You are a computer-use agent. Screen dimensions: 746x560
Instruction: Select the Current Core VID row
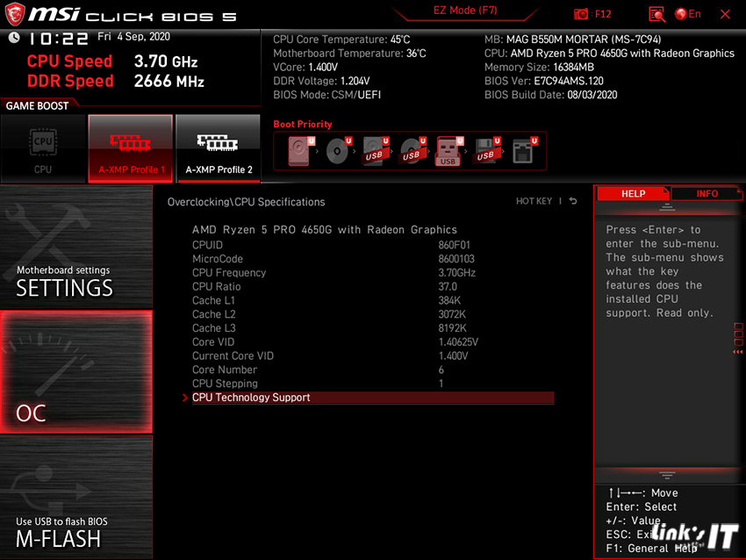click(x=373, y=355)
